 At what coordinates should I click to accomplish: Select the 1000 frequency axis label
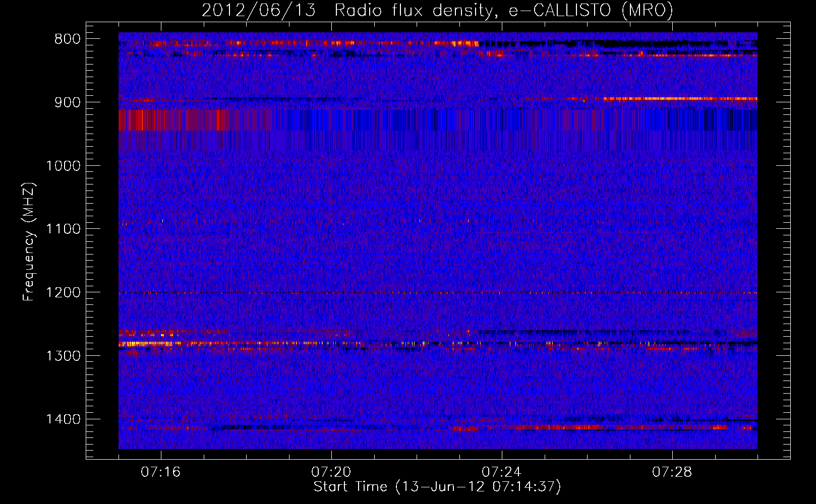[64, 166]
